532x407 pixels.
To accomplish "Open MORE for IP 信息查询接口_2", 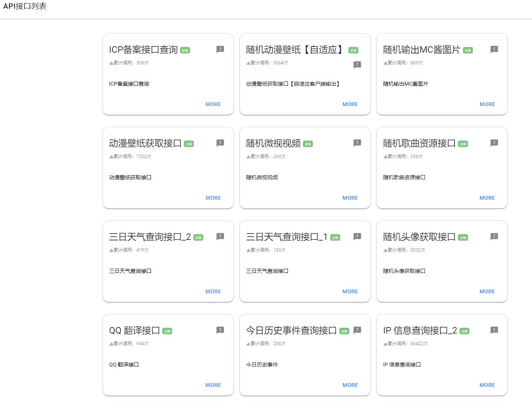I will pos(487,385).
